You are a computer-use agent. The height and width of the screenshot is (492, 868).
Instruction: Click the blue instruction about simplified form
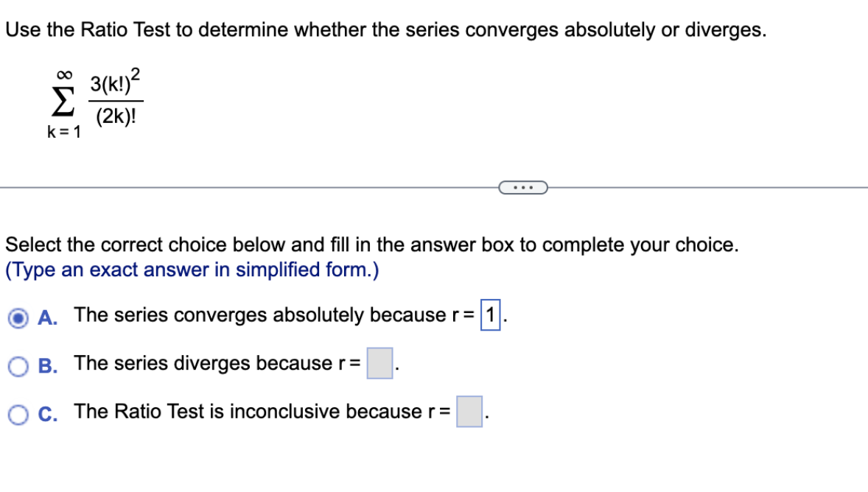[192, 270]
